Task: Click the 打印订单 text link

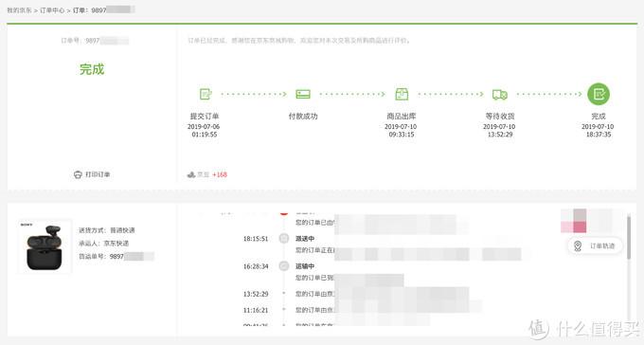Action: pyautogui.click(x=98, y=174)
